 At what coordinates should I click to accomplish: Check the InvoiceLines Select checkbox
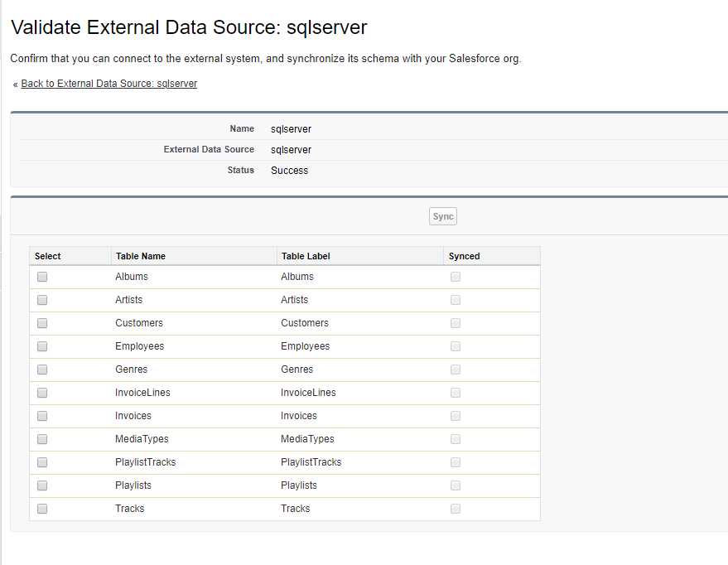point(42,393)
